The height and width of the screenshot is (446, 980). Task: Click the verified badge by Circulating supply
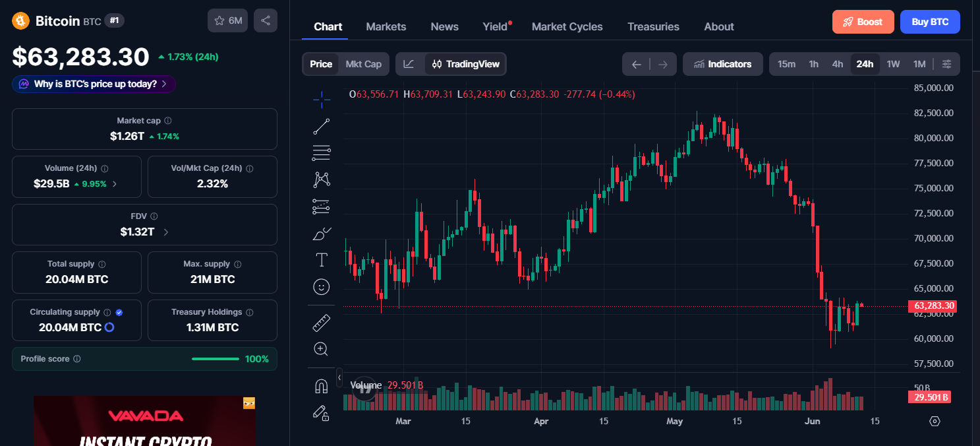coord(119,312)
